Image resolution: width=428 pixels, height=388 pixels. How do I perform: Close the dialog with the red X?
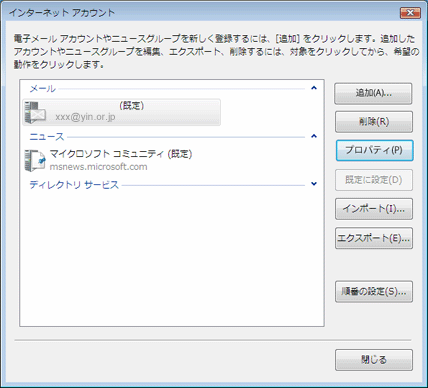[410, 13]
